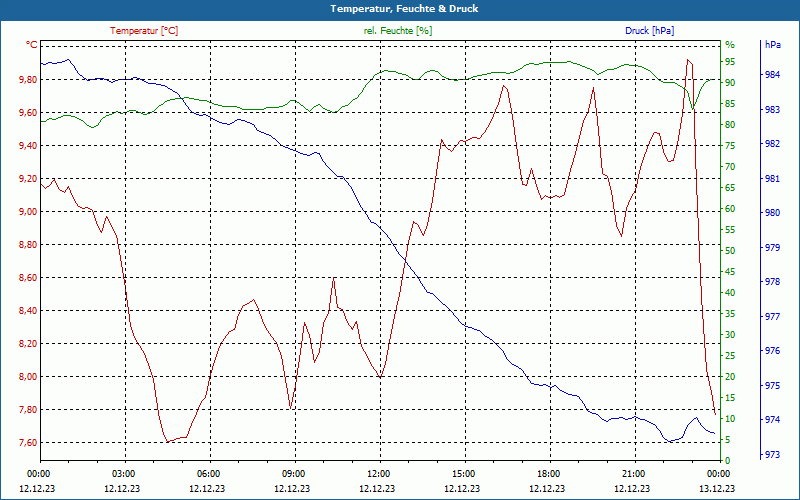
Task: Click the 85 humidity axis value
Action: pos(730,104)
